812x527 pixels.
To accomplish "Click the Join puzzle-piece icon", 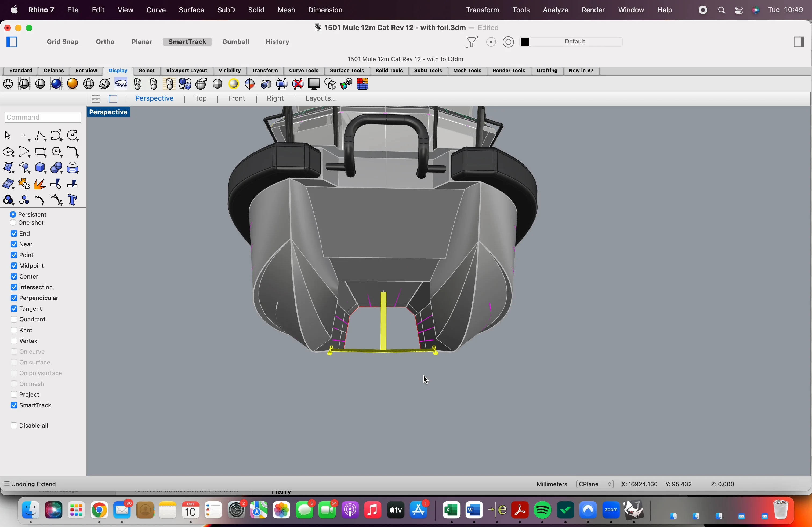I will click(24, 184).
